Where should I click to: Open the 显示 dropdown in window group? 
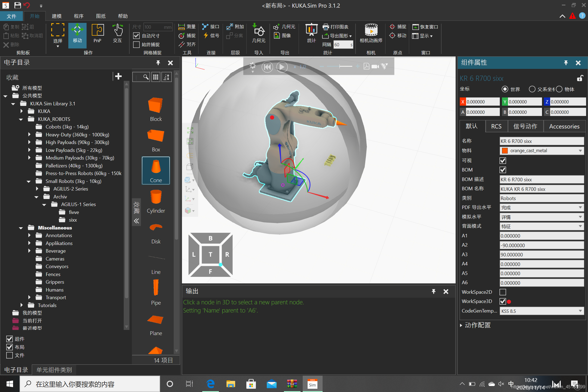422,36
